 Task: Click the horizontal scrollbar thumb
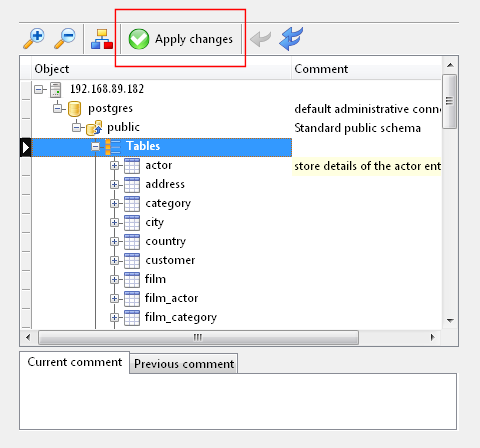click(198, 337)
